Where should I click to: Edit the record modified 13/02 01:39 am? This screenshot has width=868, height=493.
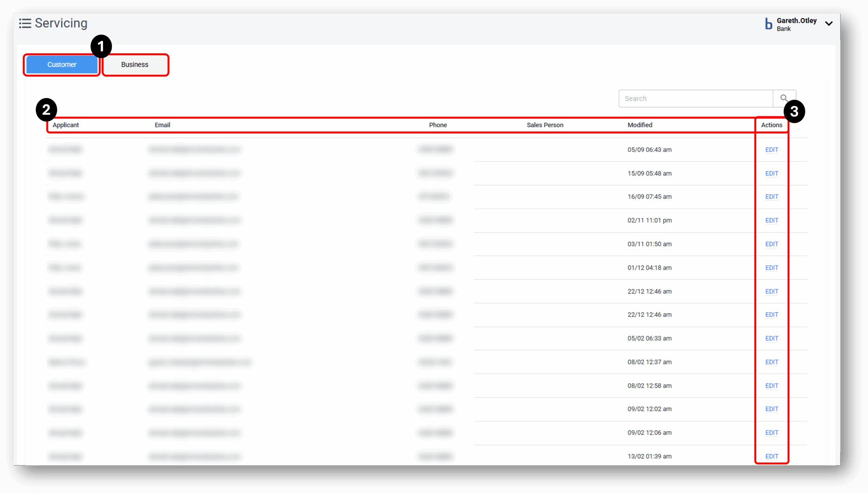point(771,456)
